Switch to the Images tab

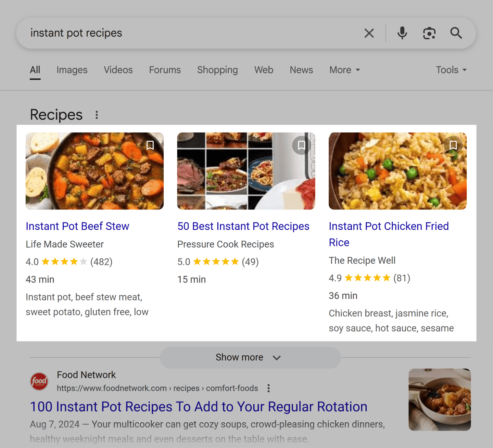[x=72, y=70]
